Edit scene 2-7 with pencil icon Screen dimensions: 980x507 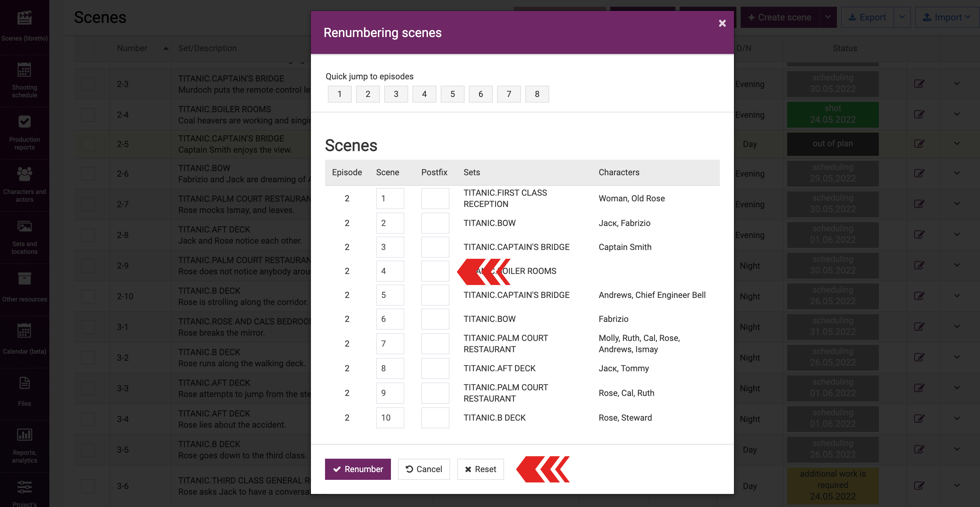click(x=919, y=204)
